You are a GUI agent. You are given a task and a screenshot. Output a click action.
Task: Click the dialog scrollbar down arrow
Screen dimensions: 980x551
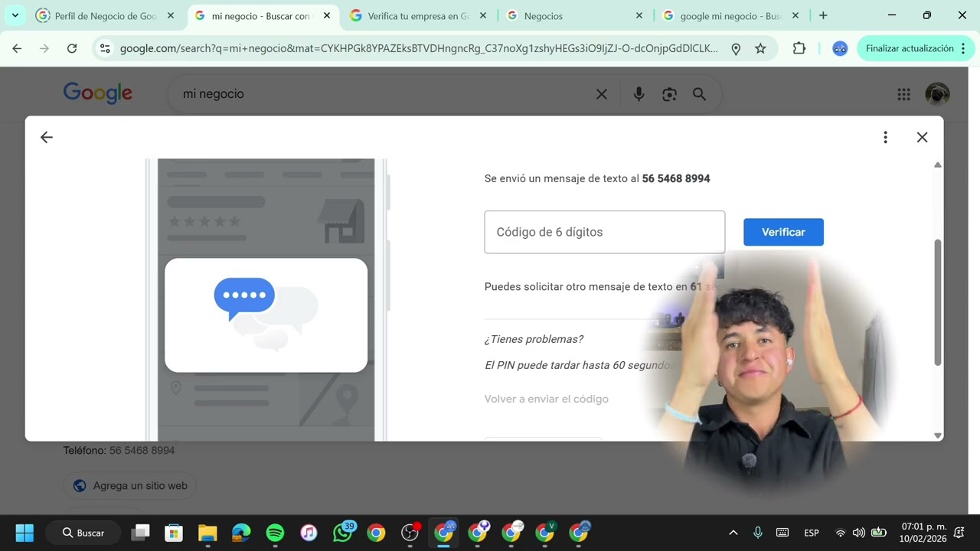click(x=938, y=435)
